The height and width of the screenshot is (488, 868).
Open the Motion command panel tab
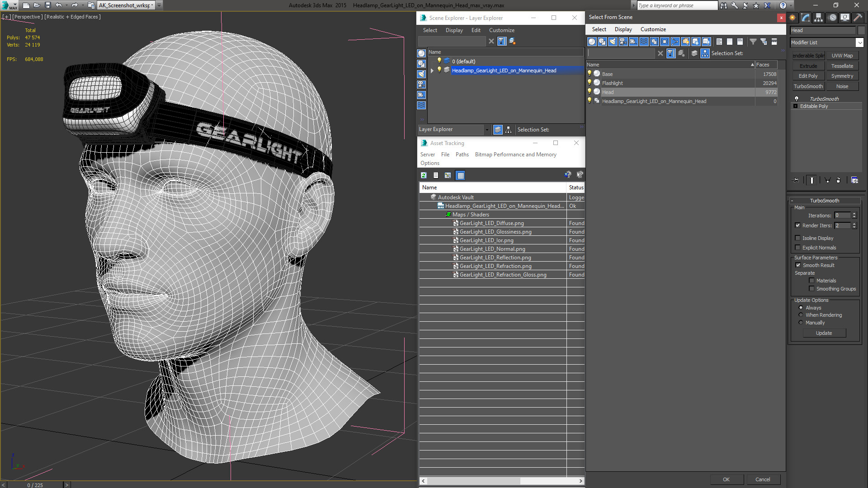[832, 18]
